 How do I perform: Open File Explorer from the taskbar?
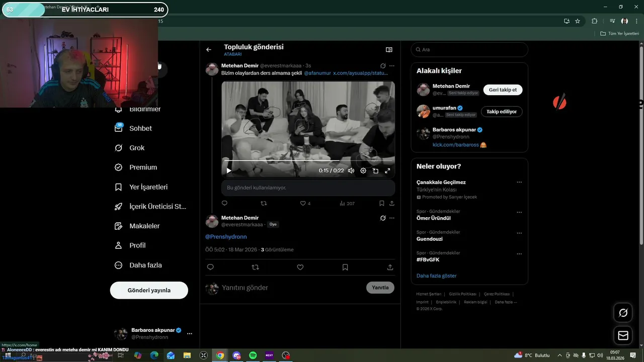pyautogui.click(x=187, y=355)
